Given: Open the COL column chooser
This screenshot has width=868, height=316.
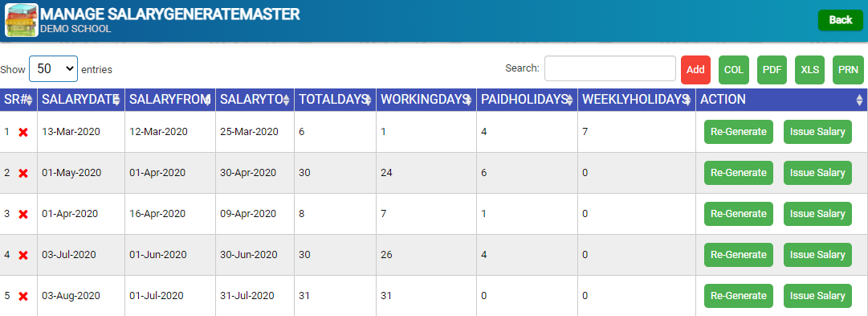Looking at the screenshot, I should tap(733, 70).
